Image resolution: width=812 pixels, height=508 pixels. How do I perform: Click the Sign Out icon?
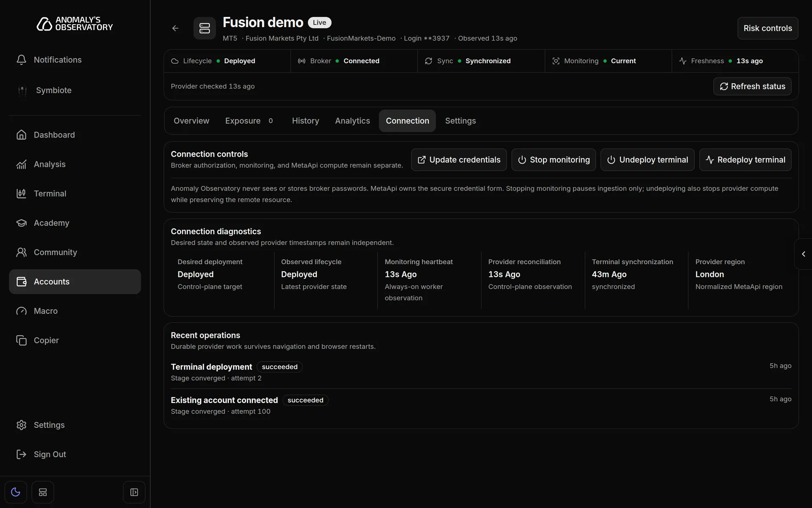pyautogui.click(x=21, y=454)
